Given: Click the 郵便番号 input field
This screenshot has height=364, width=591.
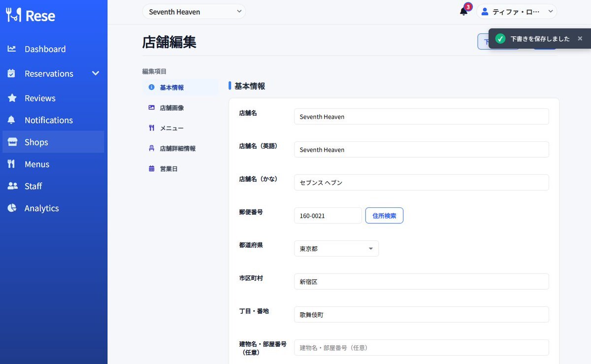Looking at the screenshot, I should tap(328, 216).
